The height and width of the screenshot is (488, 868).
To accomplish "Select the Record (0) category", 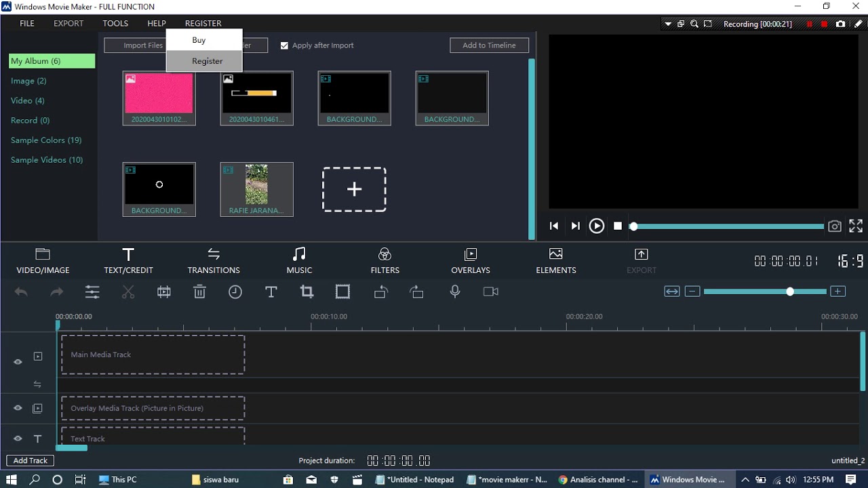I will pos(30,120).
